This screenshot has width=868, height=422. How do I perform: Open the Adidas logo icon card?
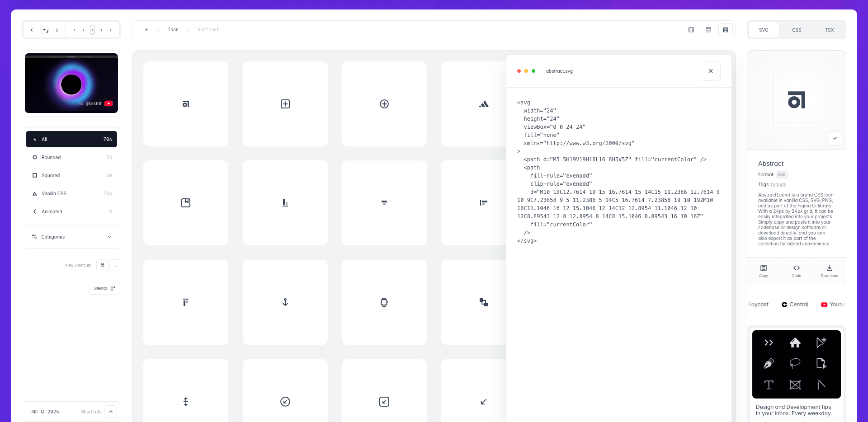474,104
